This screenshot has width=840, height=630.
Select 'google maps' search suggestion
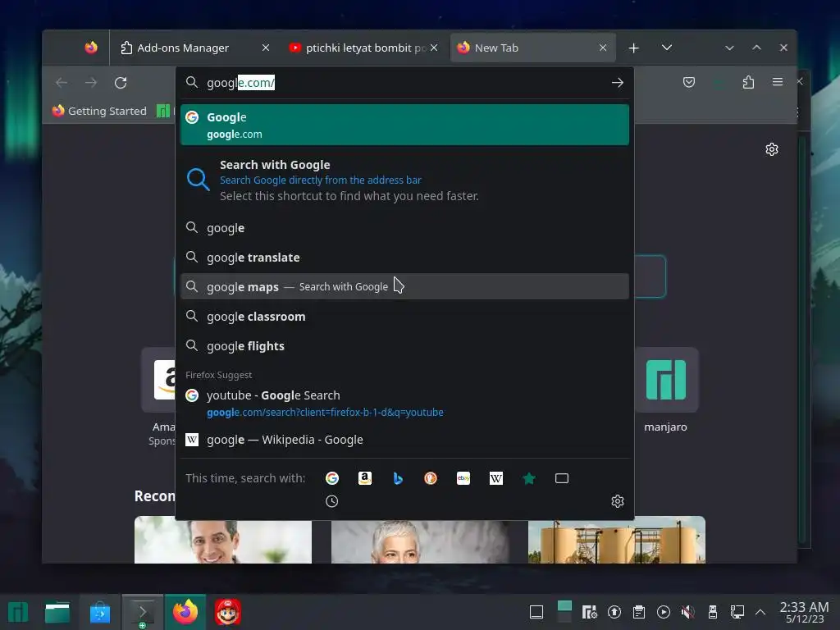point(404,286)
